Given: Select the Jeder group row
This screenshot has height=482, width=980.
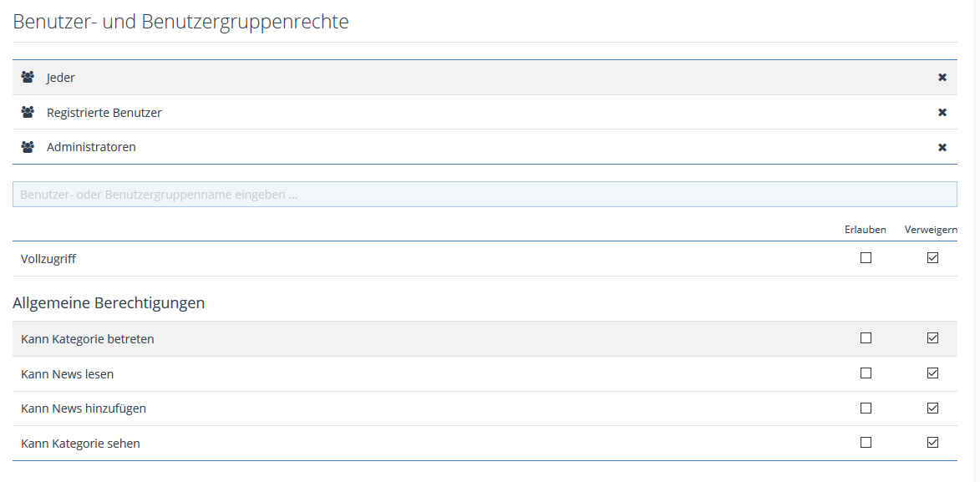Looking at the screenshot, I should 418,78.
